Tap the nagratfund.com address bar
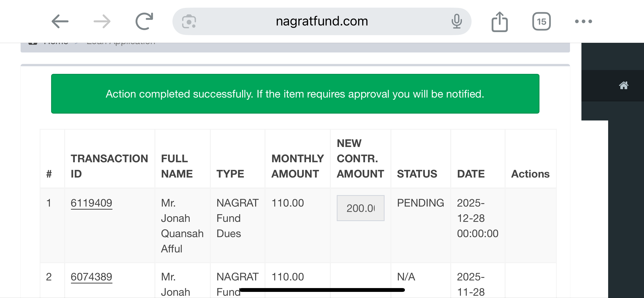Viewport: 644px width, 298px height. [x=322, y=21]
